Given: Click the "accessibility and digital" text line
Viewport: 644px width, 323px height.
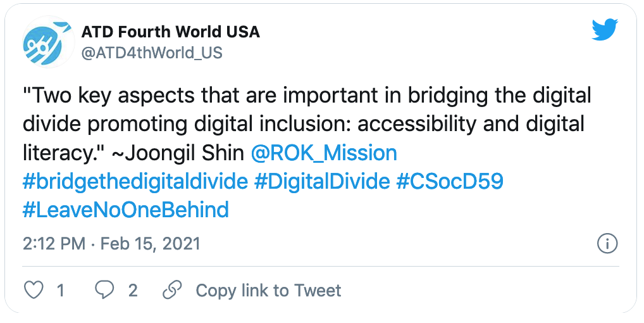Looking at the screenshot, I should (x=471, y=124).
